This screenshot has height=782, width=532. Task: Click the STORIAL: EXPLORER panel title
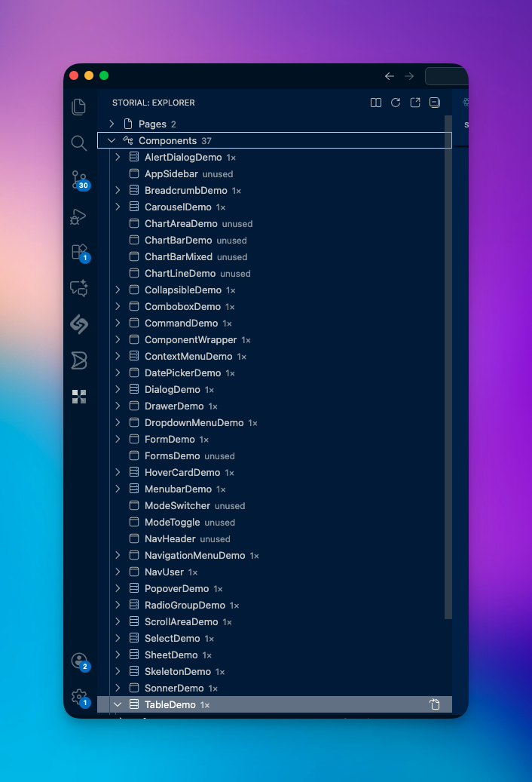pos(154,103)
